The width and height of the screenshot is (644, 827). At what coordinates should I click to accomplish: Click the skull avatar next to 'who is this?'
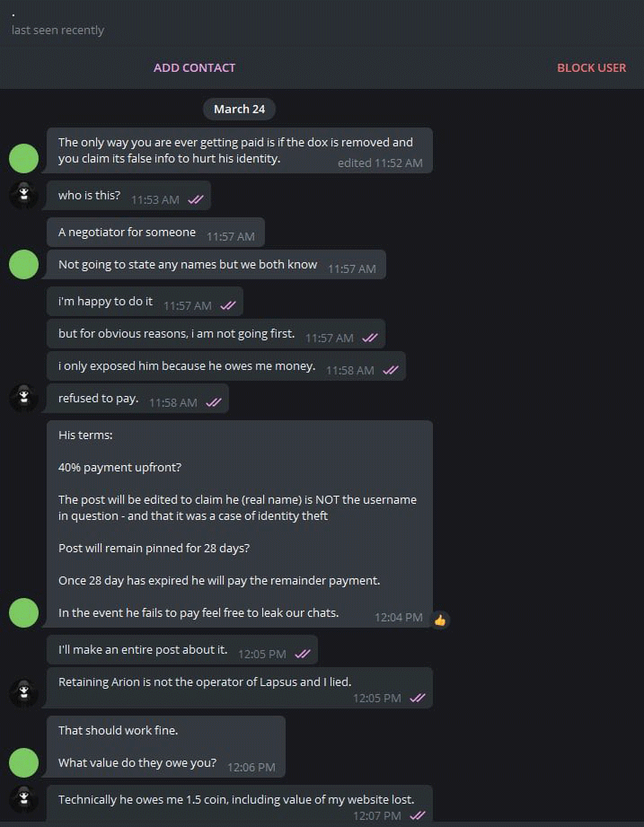tap(23, 195)
